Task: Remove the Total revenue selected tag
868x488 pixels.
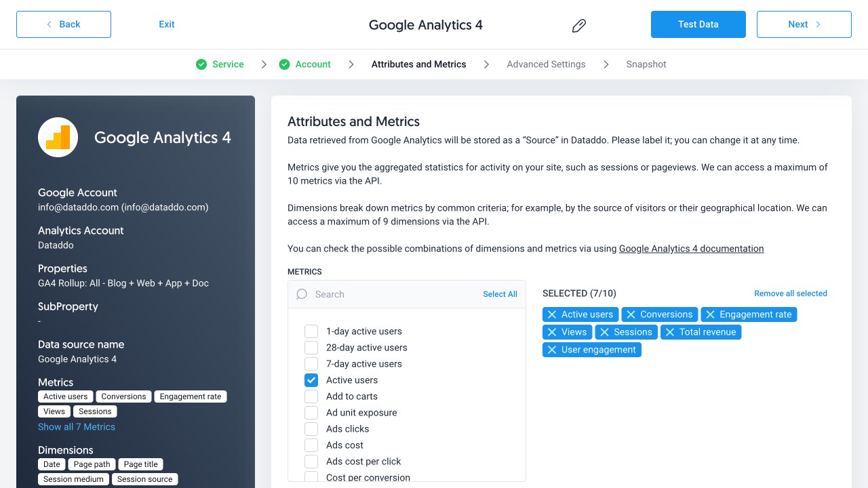Action: pyautogui.click(x=670, y=332)
